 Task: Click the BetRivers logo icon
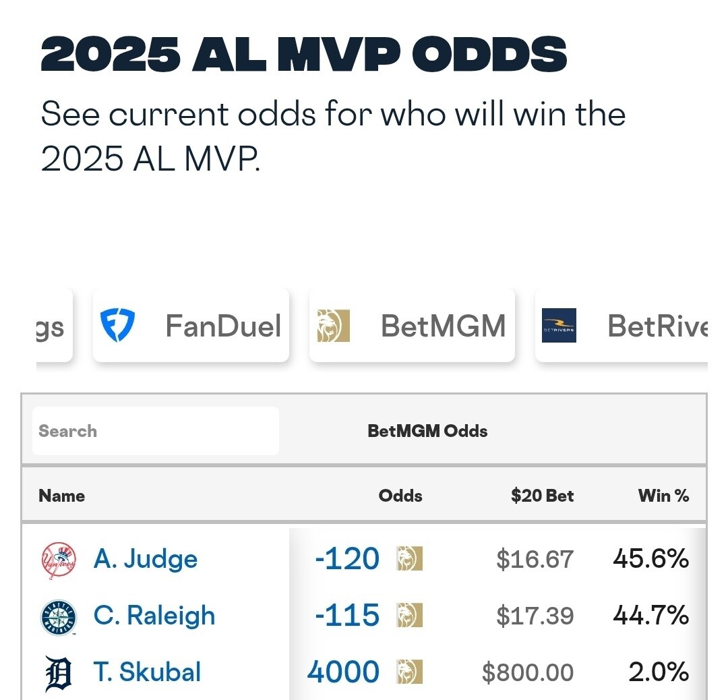coord(559,325)
